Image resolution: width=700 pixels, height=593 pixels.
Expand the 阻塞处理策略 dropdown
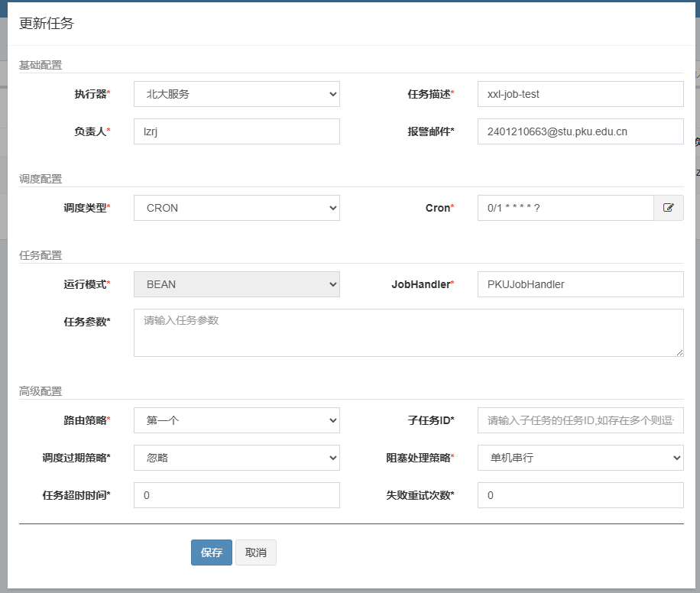[580, 458]
